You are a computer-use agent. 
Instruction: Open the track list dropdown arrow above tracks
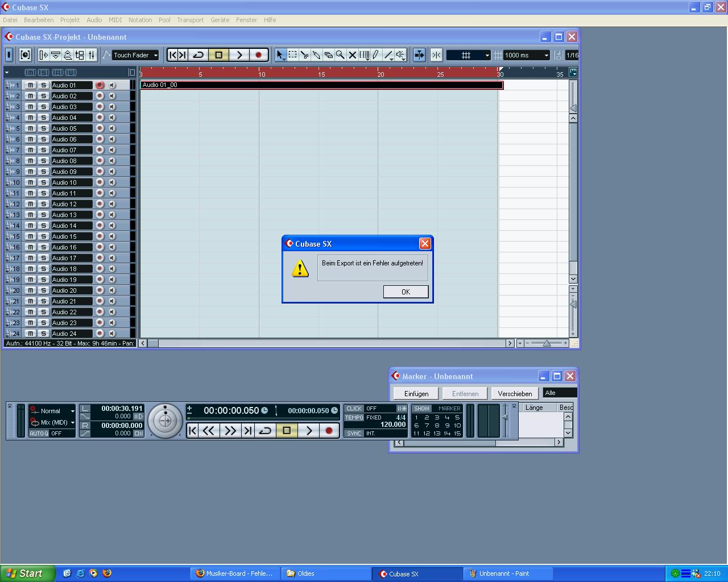7,73
